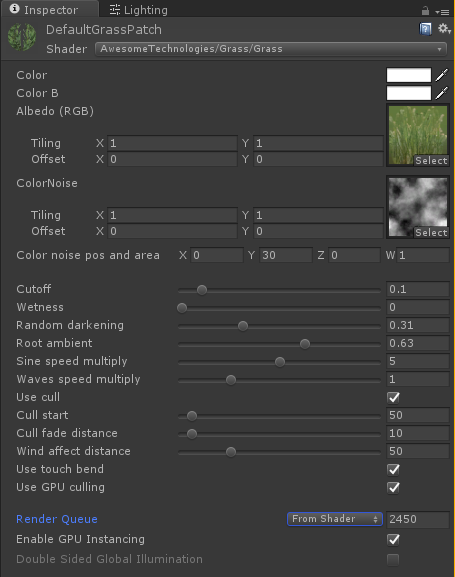Click the Root ambient slider handle

[305, 344]
